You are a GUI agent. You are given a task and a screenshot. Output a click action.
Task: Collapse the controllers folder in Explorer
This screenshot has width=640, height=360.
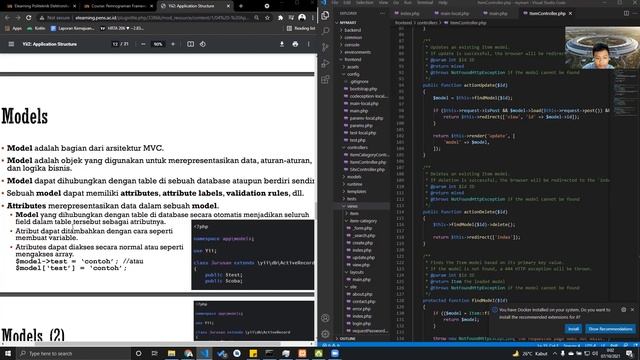(x=357, y=147)
